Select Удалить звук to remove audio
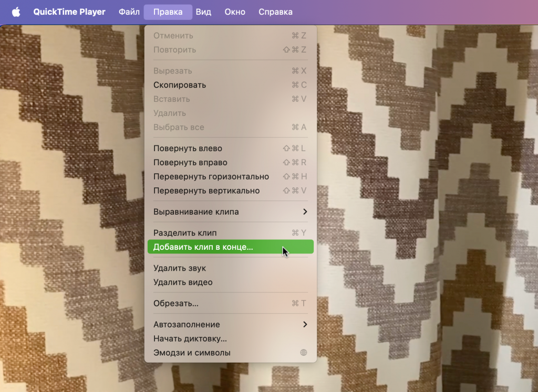Image resolution: width=538 pixels, height=392 pixels. coord(179,268)
